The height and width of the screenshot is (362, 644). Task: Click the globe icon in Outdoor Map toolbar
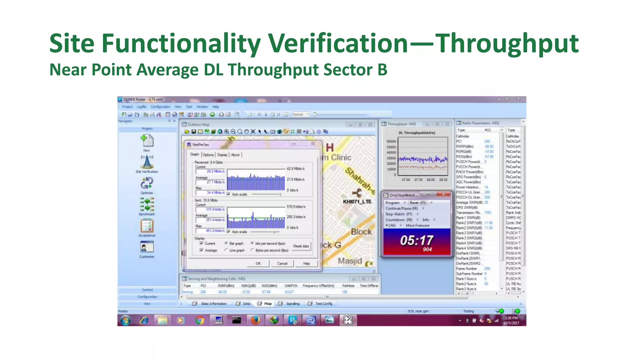click(x=279, y=132)
